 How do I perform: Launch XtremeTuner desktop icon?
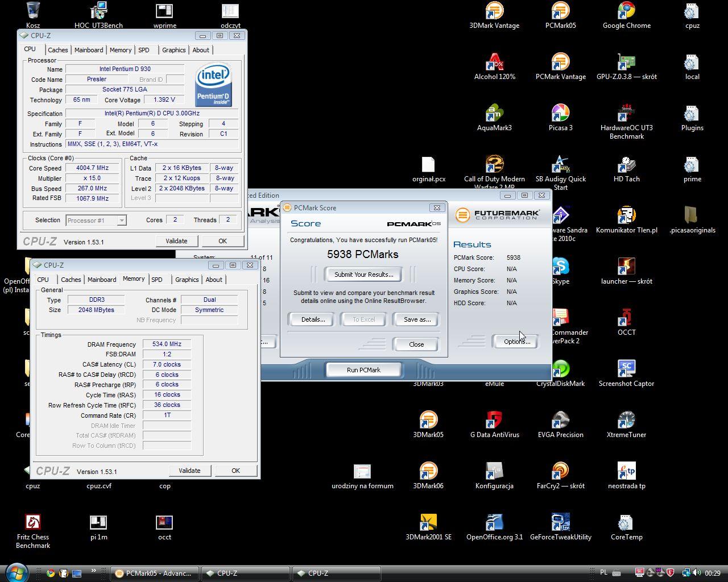tap(626, 425)
